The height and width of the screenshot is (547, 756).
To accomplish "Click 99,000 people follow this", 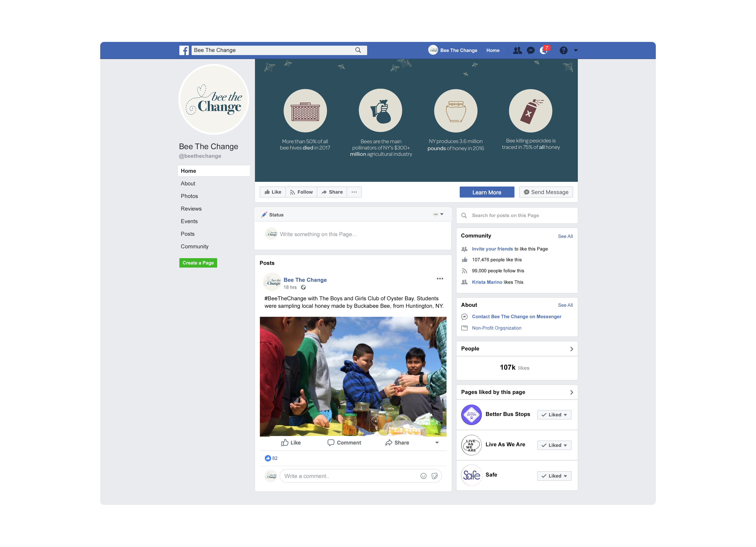I will (498, 271).
